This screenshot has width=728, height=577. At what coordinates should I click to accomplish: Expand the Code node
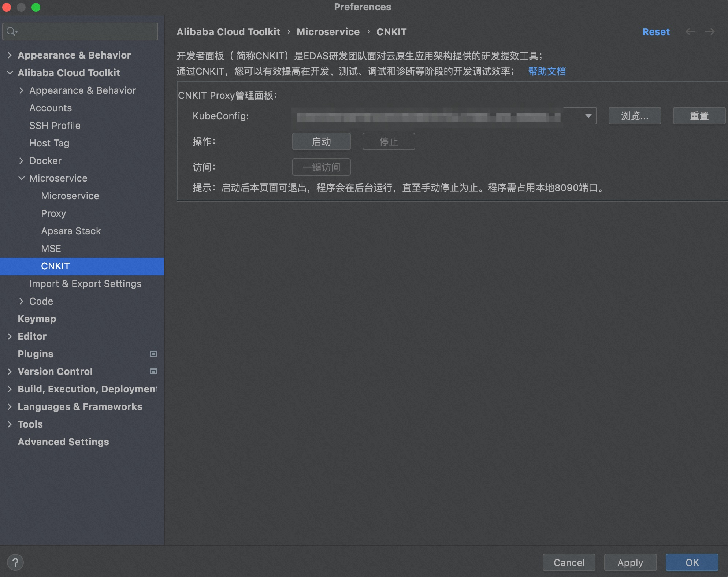click(22, 301)
